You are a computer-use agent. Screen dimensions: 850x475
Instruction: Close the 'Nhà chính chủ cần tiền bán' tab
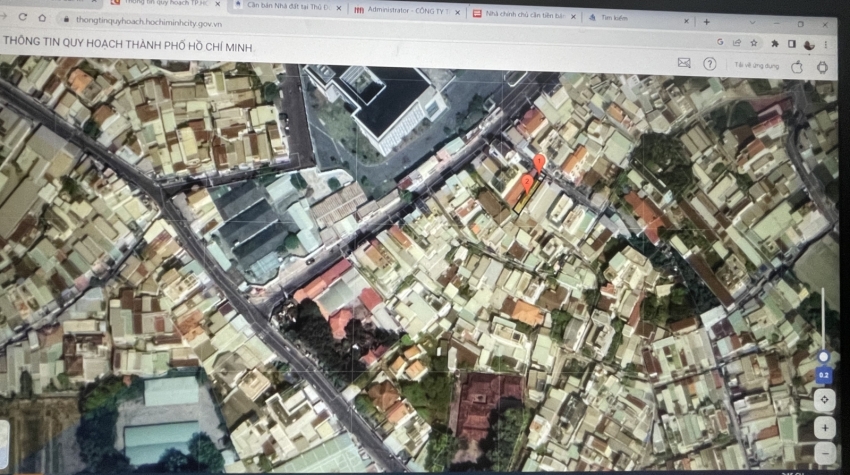click(573, 16)
